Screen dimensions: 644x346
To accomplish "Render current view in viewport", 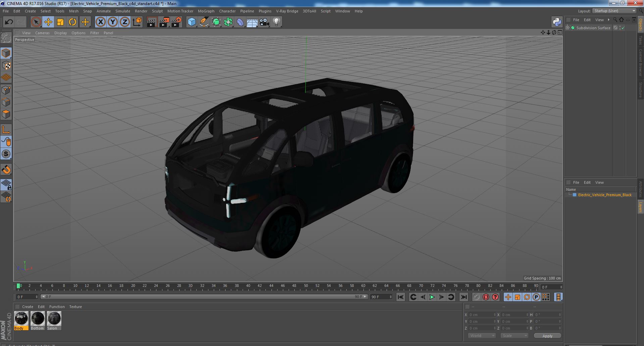I will click(152, 22).
